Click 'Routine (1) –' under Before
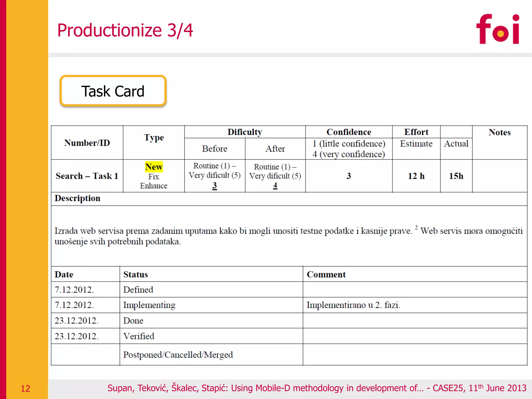The width and height of the screenshot is (532, 399). tap(215, 166)
